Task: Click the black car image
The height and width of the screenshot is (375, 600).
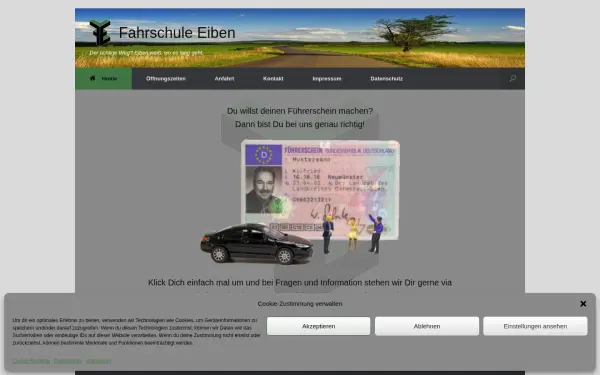Action: click(257, 244)
